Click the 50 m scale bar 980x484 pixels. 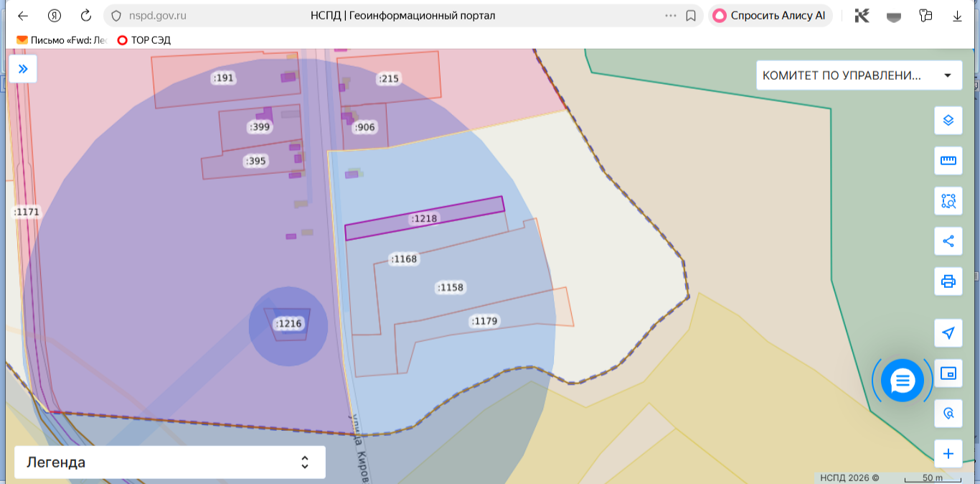(x=932, y=478)
